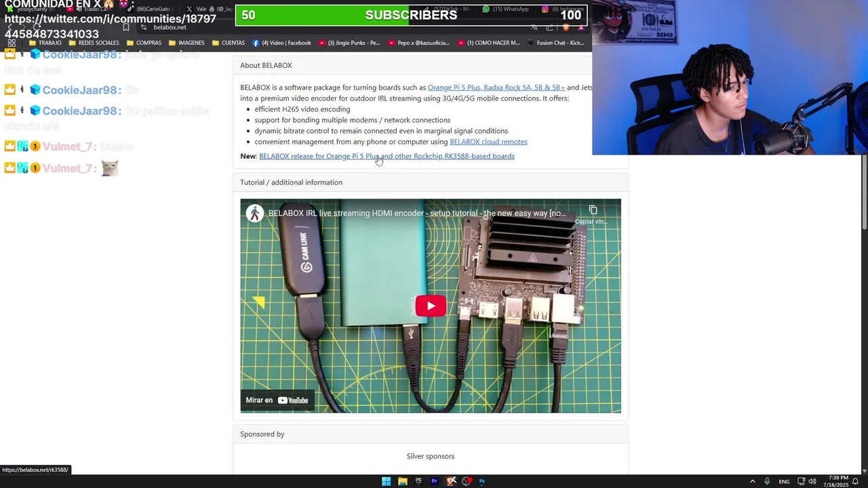Open the Jingle Punks YouTube bookmark
Image resolution: width=868 pixels, height=488 pixels.
coord(349,43)
